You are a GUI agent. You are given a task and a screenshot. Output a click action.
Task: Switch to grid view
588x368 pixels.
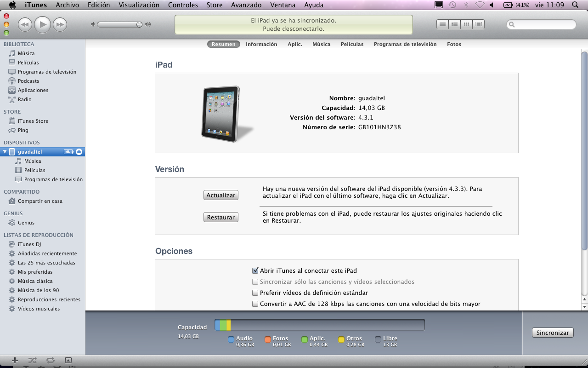[466, 24]
